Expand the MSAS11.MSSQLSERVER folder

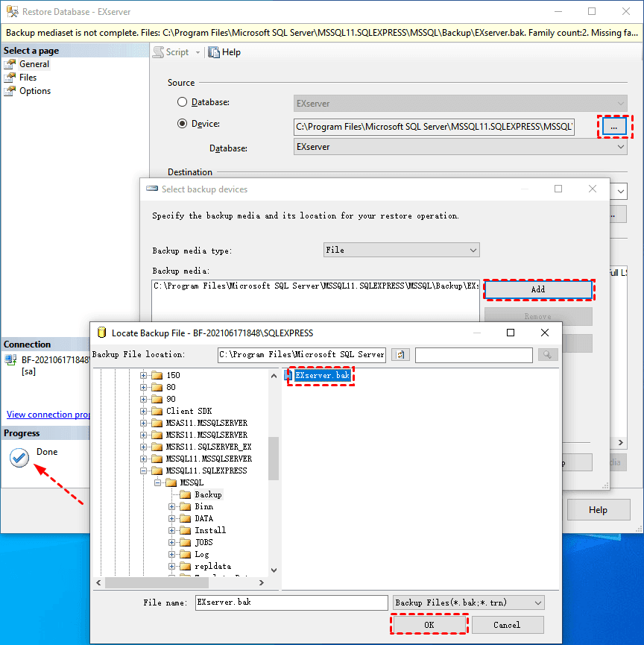click(143, 423)
